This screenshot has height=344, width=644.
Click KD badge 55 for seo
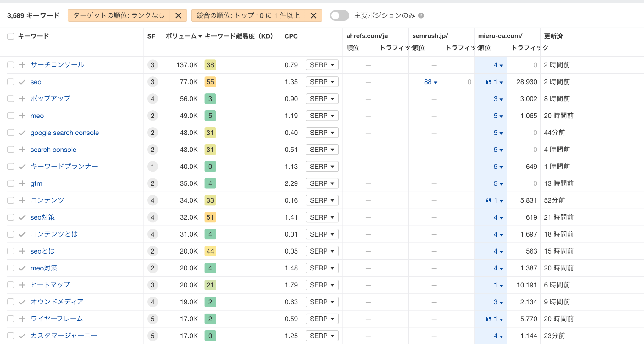[210, 82]
